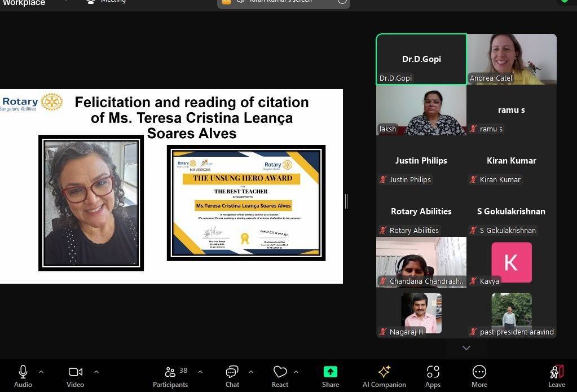
Task: Open the More options menu
Action: tap(479, 372)
